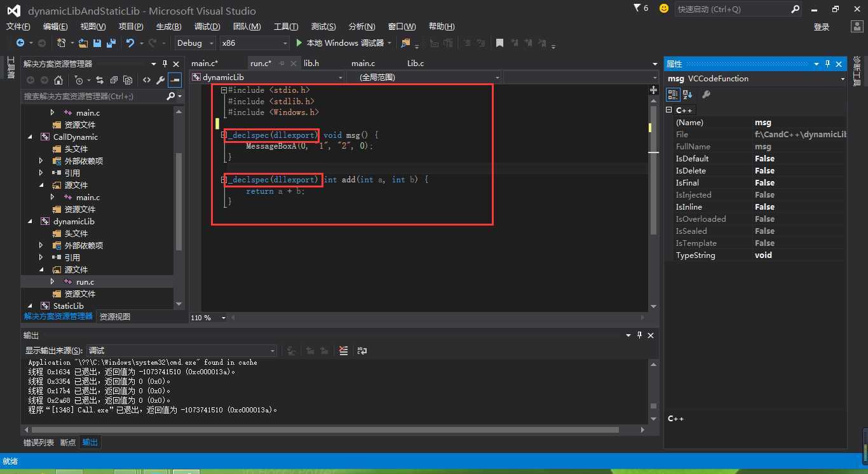Collapse the C++ category in Properties
The width and height of the screenshot is (868, 474).
[x=669, y=110]
